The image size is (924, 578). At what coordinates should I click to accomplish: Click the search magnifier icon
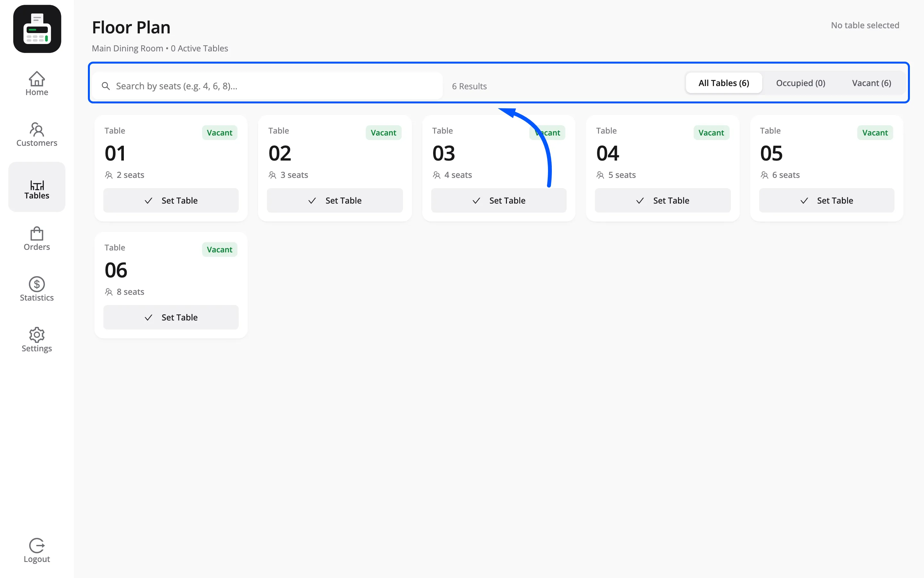[106, 86]
